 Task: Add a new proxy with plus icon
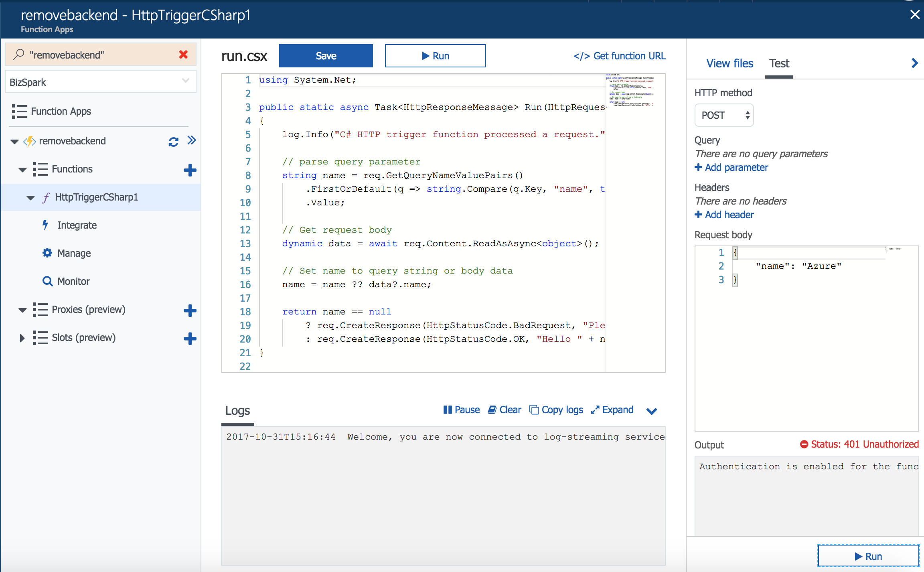[x=190, y=310]
